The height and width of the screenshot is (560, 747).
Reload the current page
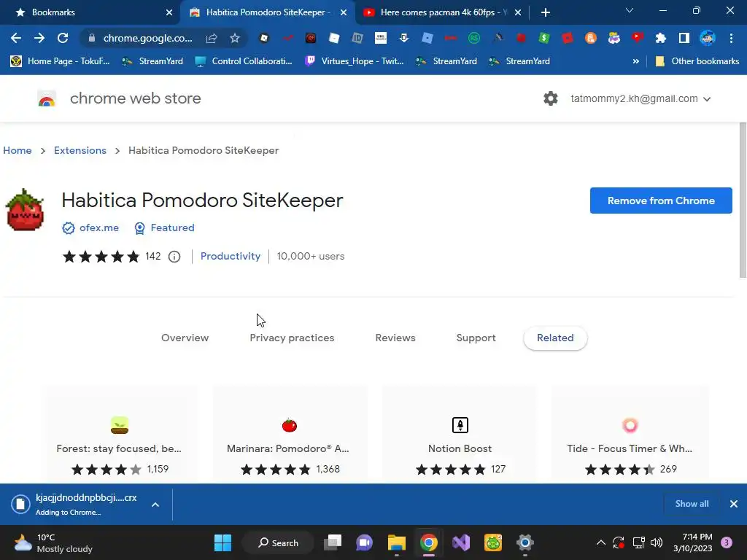click(x=63, y=38)
